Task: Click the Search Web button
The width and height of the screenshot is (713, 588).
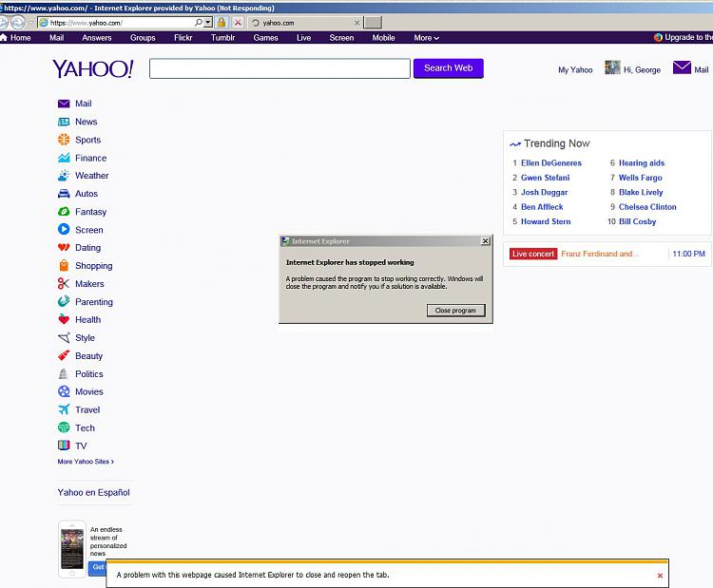Action: 448,68
